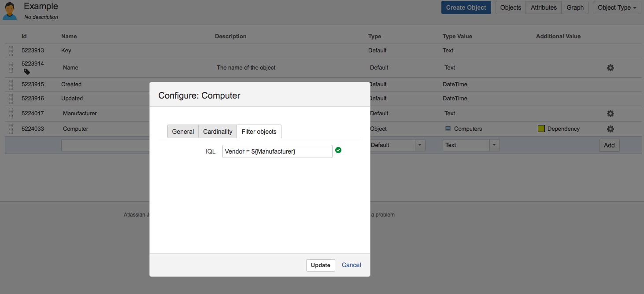Click the green IQL validation checkmark
The image size is (644, 294).
pos(338,151)
